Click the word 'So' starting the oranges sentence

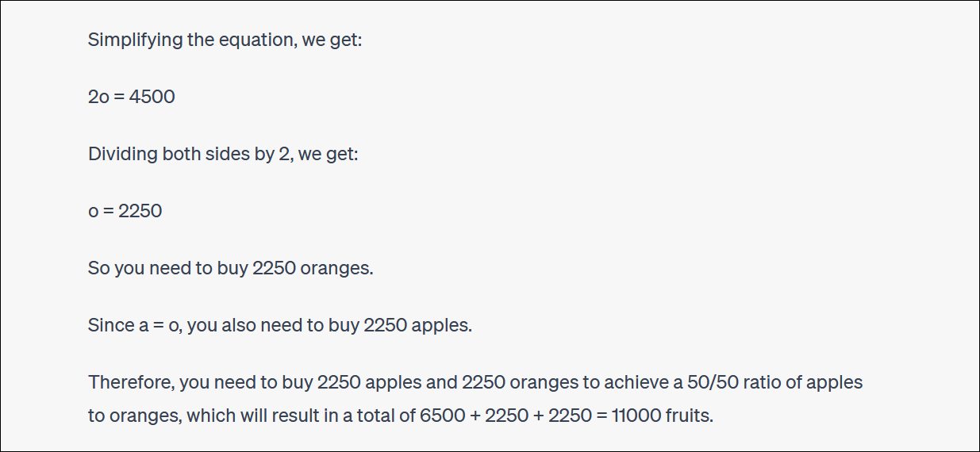tap(98, 268)
